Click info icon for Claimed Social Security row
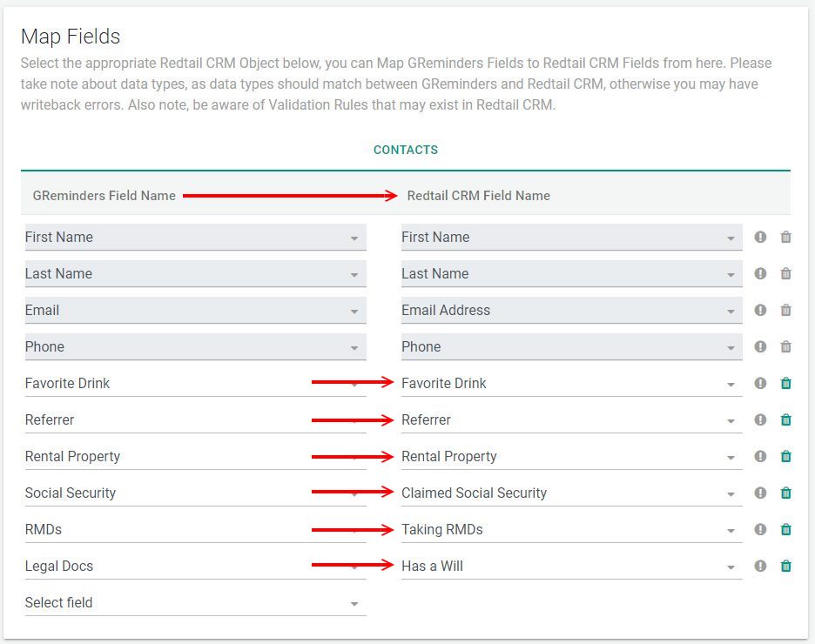 (760, 493)
